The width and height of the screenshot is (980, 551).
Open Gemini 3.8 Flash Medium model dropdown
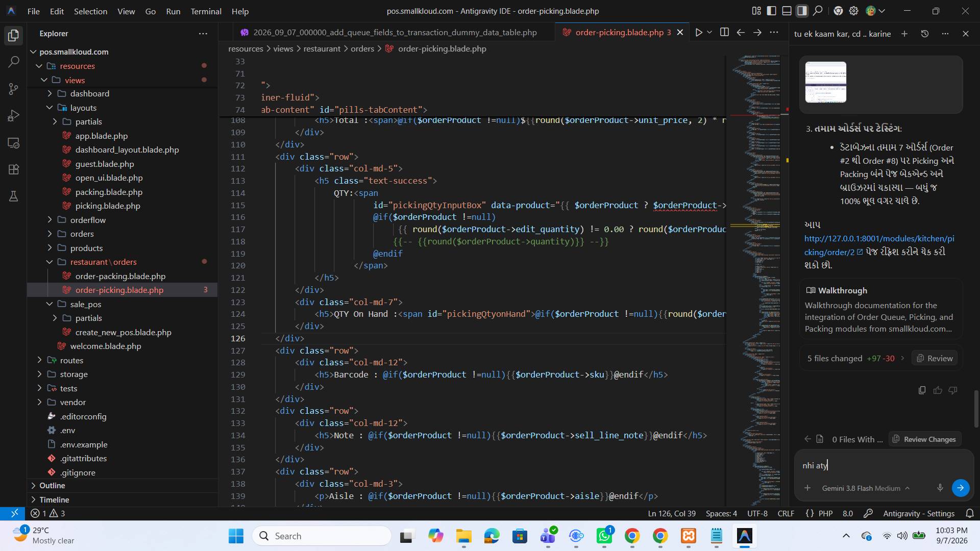point(866,488)
